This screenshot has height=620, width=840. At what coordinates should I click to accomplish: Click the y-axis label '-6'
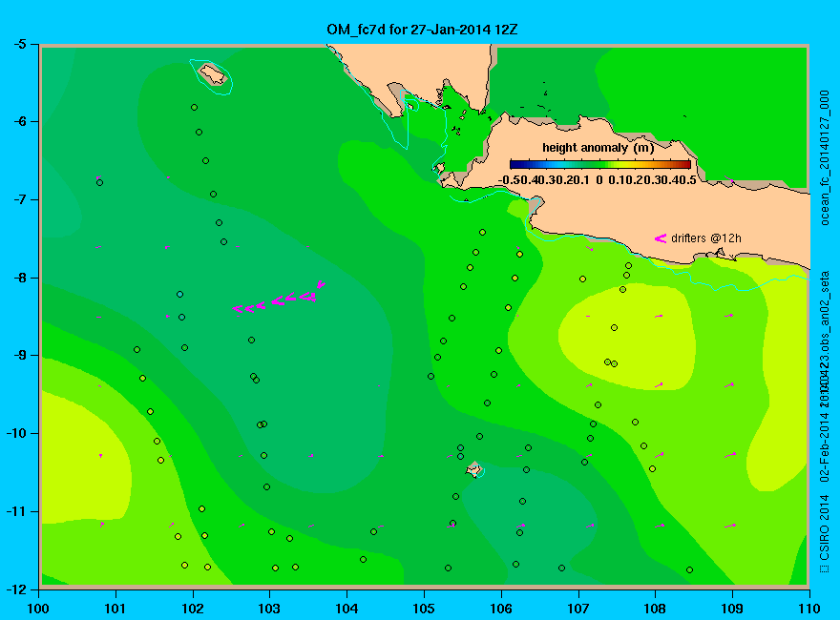[19, 122]
